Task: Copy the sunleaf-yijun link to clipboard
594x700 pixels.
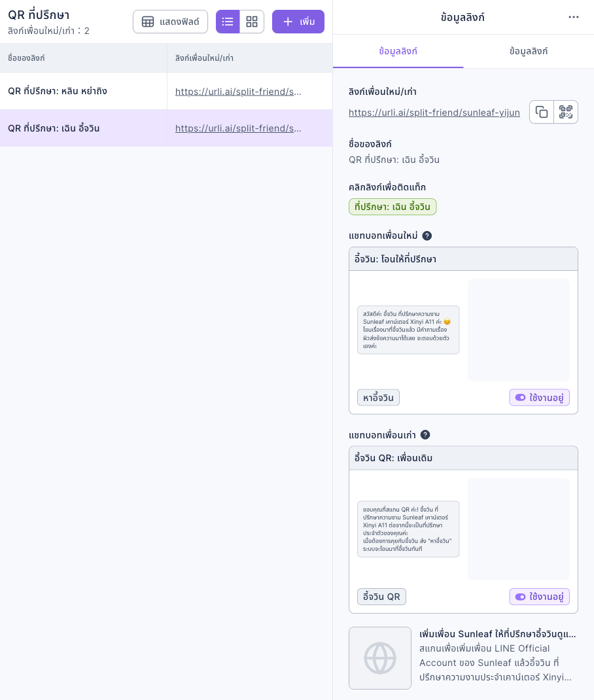Action: click(x=542, y=112)
